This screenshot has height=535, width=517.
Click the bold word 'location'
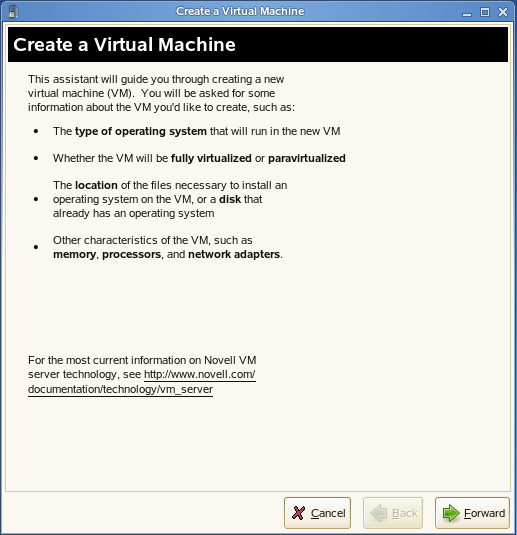96,185
